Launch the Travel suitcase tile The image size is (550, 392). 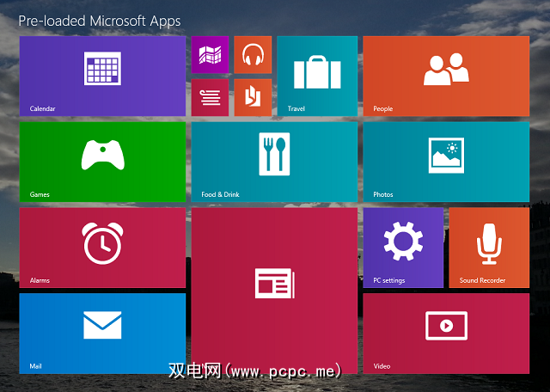[317, 76]
